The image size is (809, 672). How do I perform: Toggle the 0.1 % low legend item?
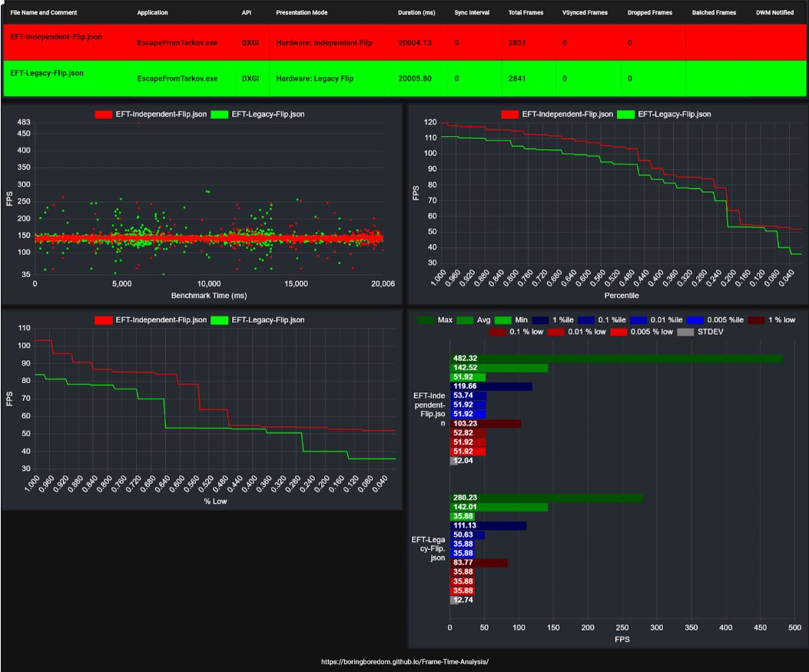coord(516,332)
